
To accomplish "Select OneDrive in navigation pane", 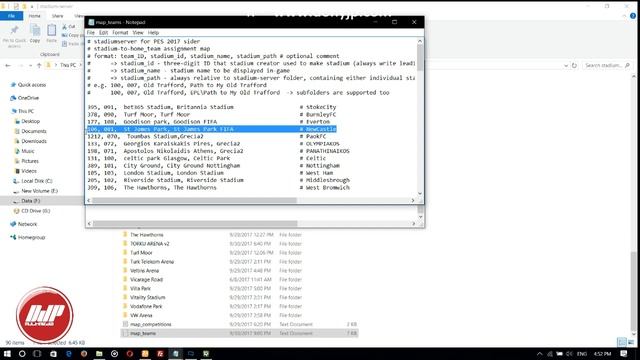I will tap(28, 98).
